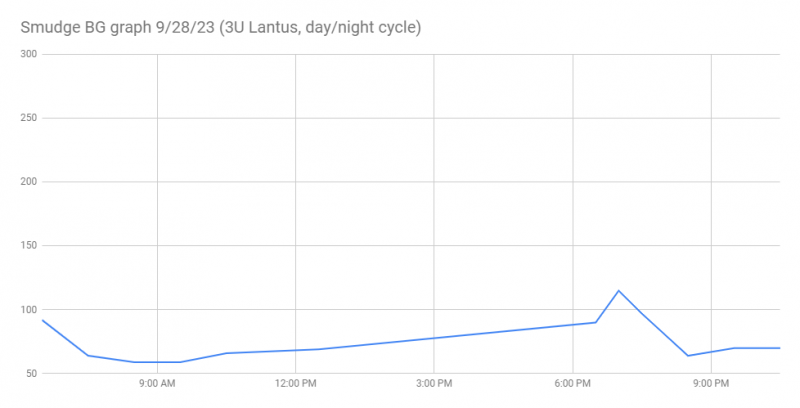Click the 12:00 PM time label
This screenshot has height=408, width=800.
tap(295, 384)
